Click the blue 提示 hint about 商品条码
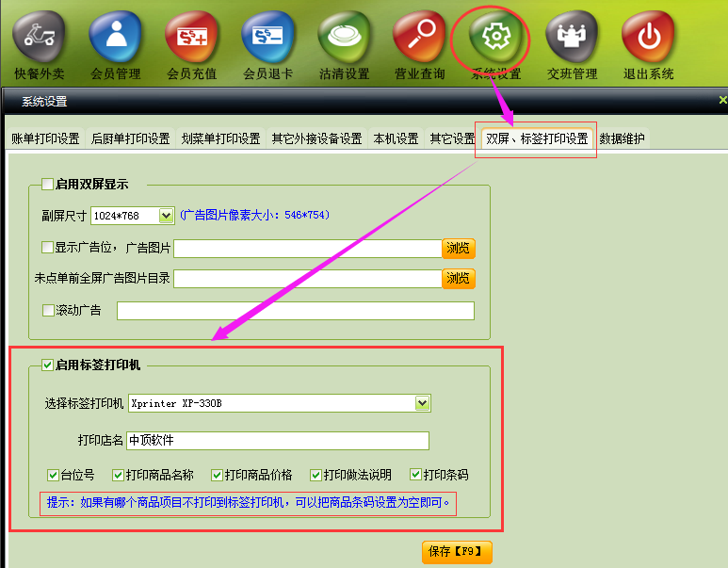Screen dimensions: 728x568 [248, 502]
